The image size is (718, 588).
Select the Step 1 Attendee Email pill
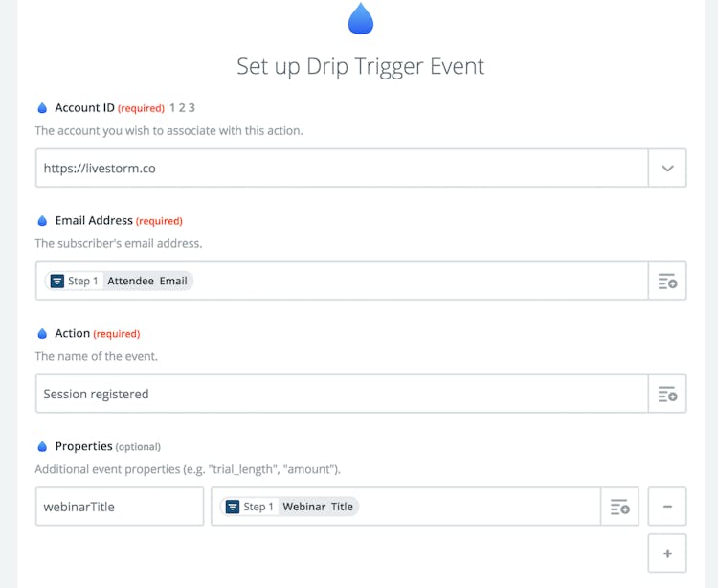[120, 282]
